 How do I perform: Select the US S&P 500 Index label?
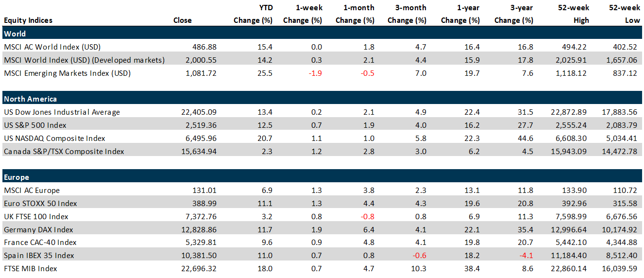pyautogui.click(x=35, y=125)
